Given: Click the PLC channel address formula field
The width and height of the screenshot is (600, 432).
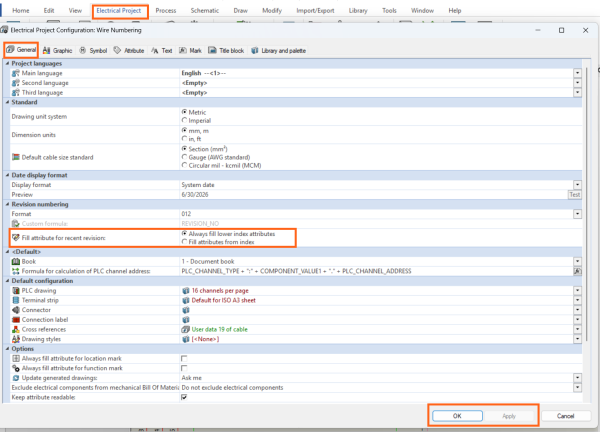Looking at the screenshot, I should click(376, 271).
